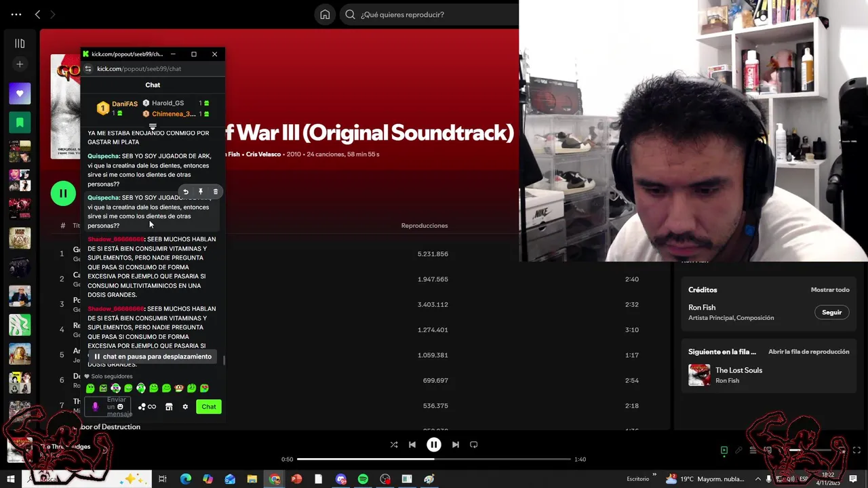Insert the monkey face emote
The image size is (868, 488).
click(179, 388)
